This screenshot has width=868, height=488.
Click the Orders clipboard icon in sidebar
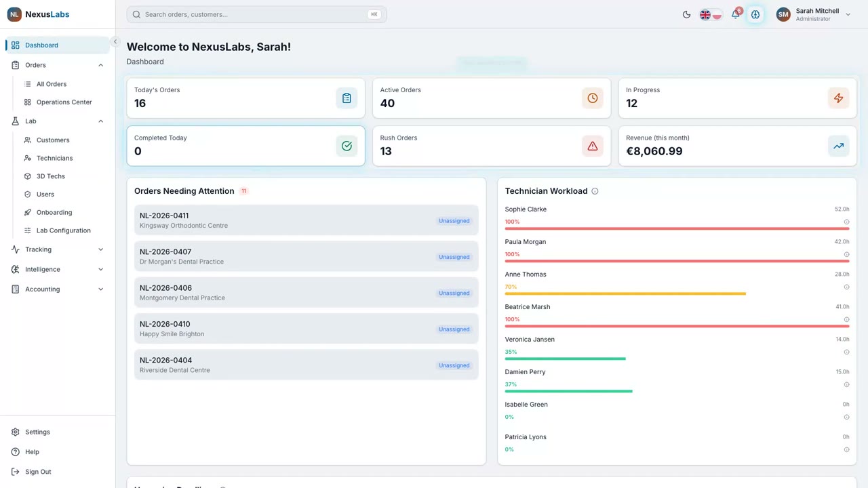(x=15, y=65)
